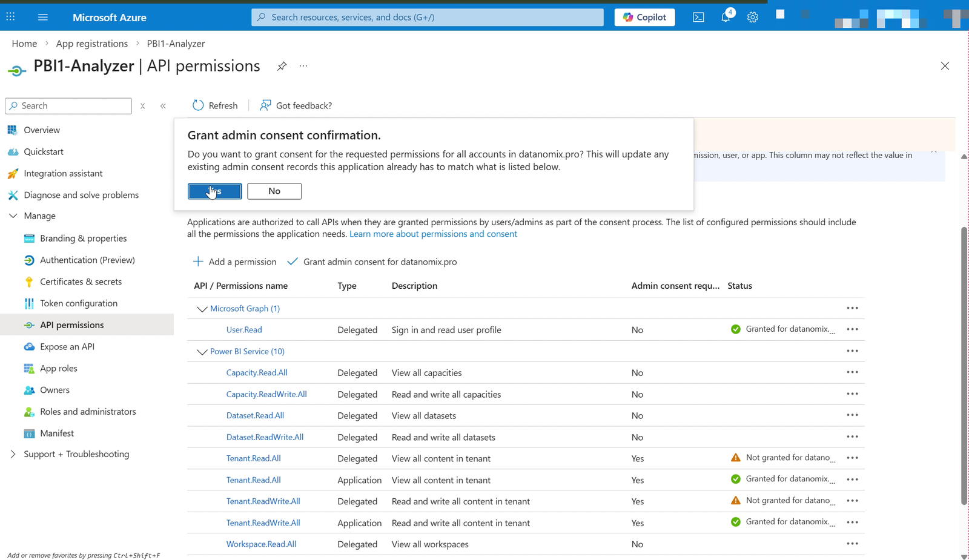This screenshot has height=560, width=969.
Task: Open the hamburger portal menu
Action: [43, 17]
